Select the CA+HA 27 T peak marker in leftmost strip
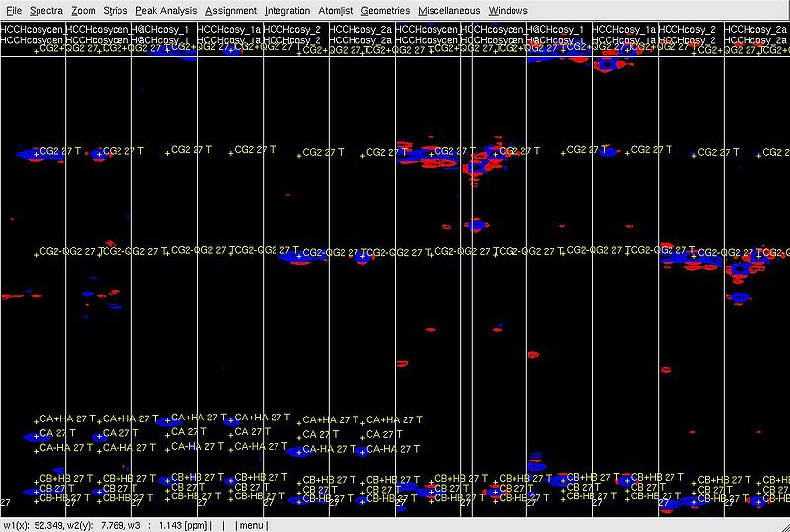Viewport: 790px width, 532px height. (x=37, y=419)
